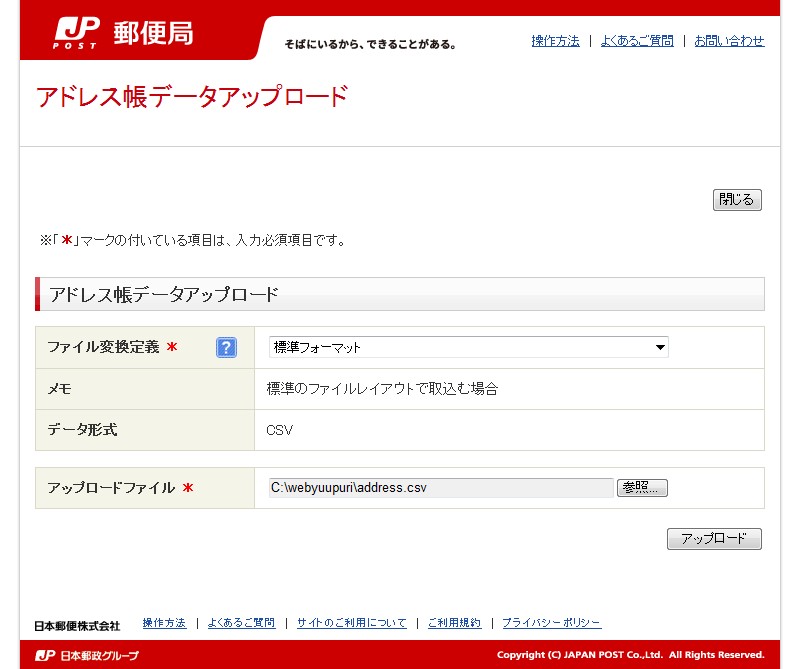Open ご利用規約 footer link
Viewport: 798px width, 669px height.
[x=454, y=623]
